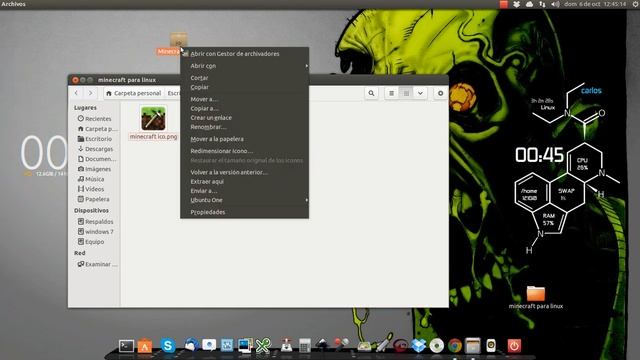Switch to list view in Files toolbar

391,93
